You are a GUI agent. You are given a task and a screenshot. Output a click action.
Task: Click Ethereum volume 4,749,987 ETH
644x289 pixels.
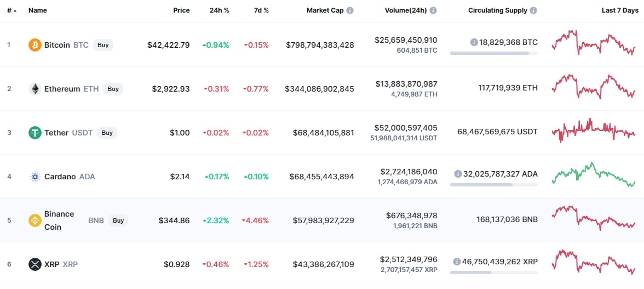coord(415,94)
